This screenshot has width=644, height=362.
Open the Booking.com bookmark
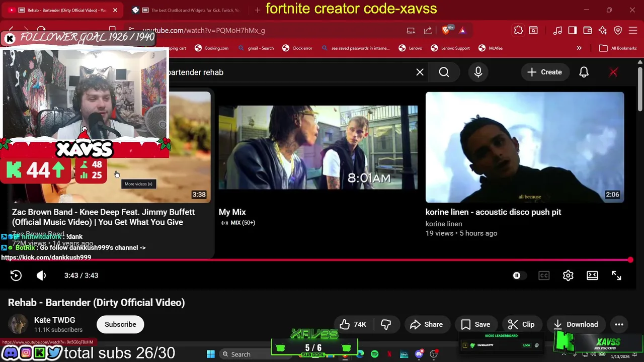pos(212,48)
